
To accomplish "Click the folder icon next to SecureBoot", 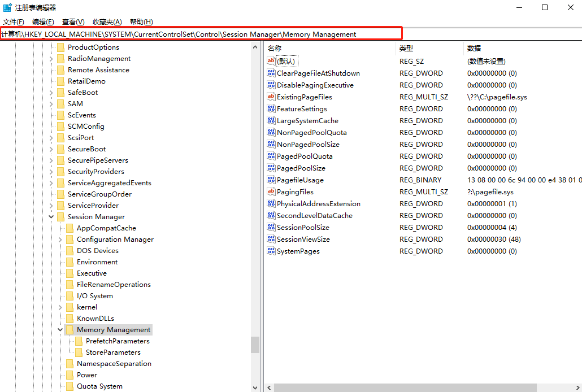I will pos(60,149).
